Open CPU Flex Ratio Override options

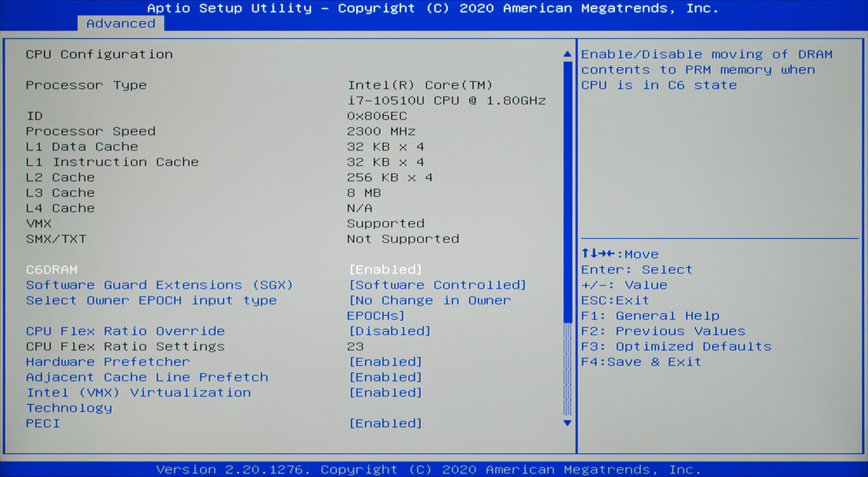(390, 331)
